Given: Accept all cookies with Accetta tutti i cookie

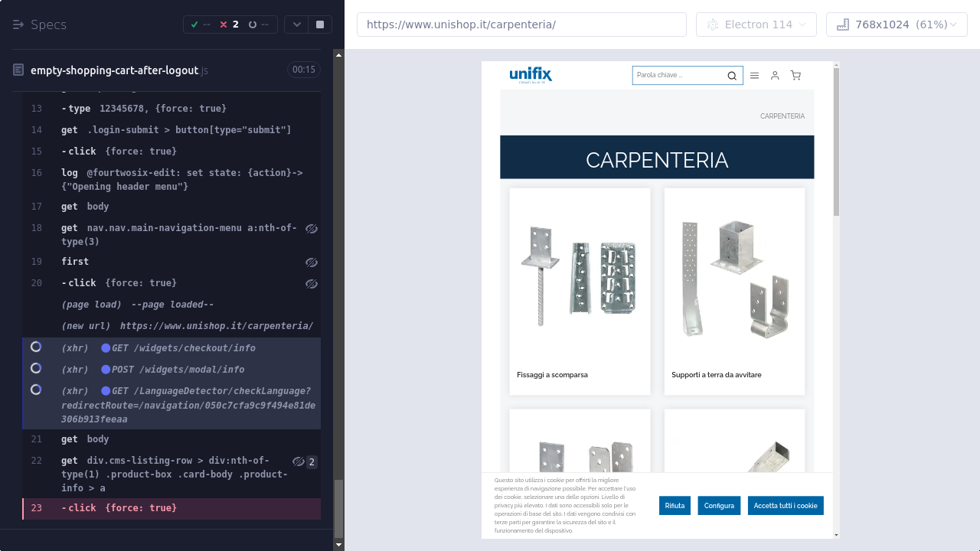Looking at the screenshot, I should (x=785, y=506).
